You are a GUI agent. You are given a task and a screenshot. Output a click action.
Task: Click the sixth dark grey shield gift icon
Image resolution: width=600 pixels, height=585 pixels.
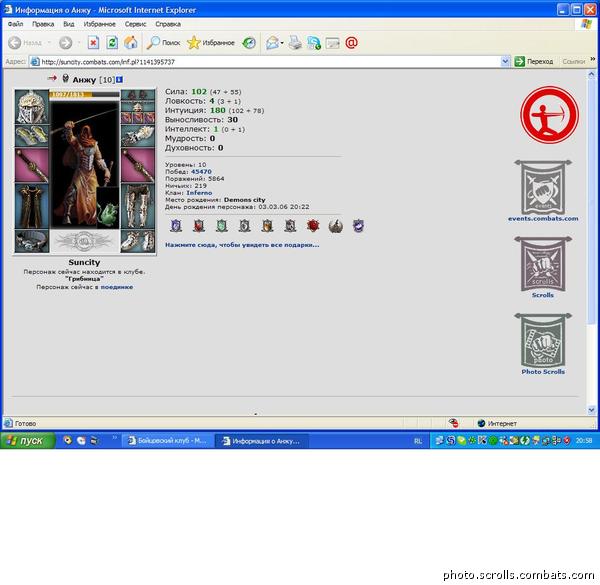point(290,226)
